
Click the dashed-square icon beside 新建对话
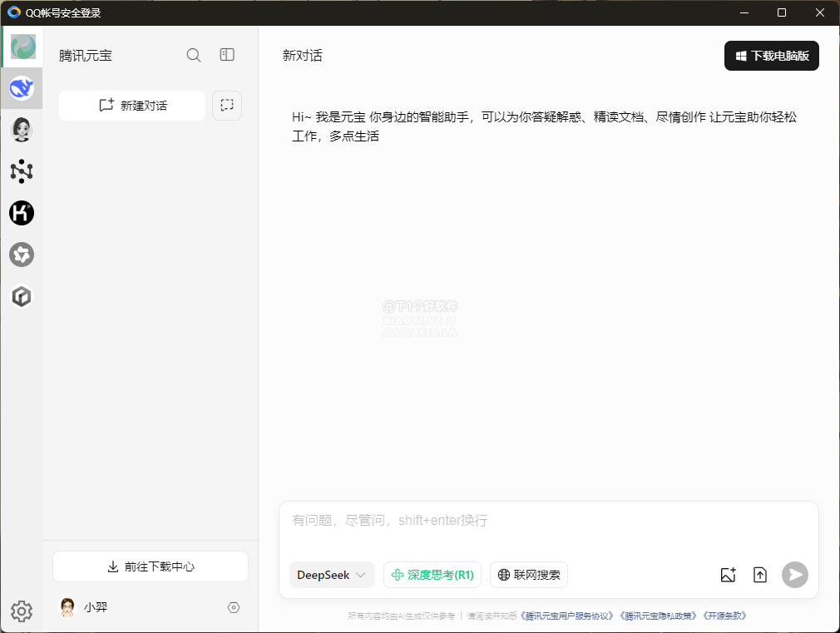[227, 106]
